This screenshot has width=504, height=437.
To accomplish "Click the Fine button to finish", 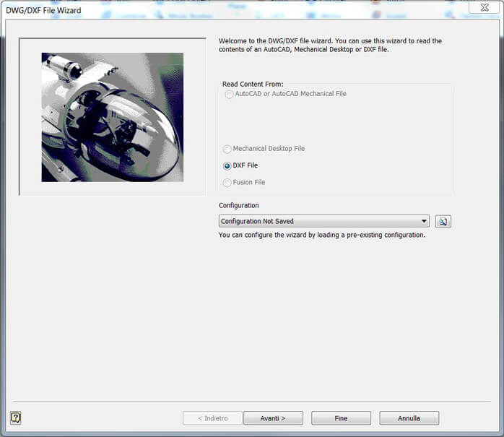I will 341,418.
